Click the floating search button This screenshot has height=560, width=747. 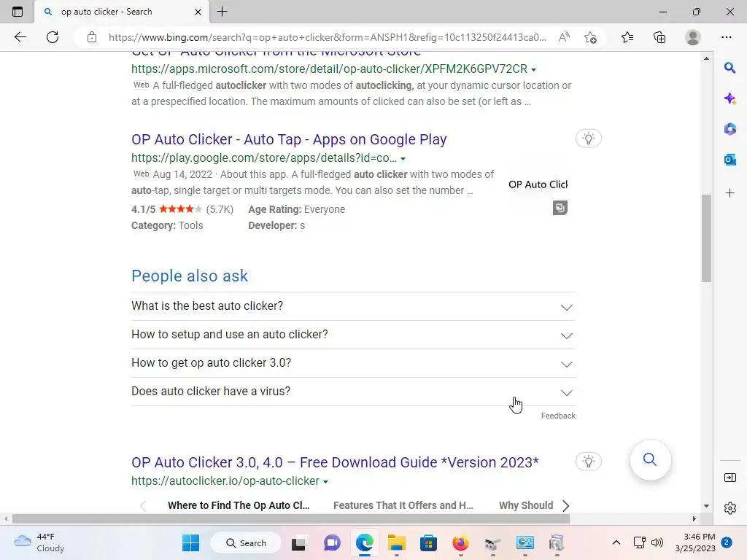pyautogui.click(x=650, y=459)
